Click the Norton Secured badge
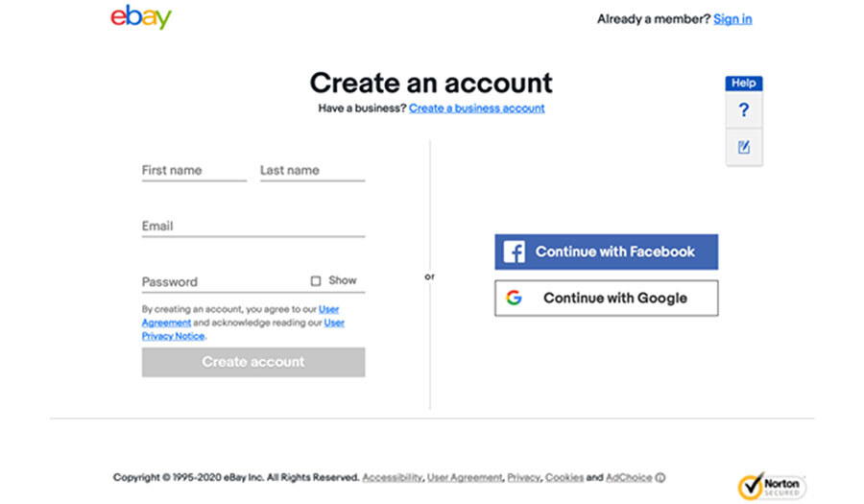Viewport: 864px width, 504px height. point(772,486)
